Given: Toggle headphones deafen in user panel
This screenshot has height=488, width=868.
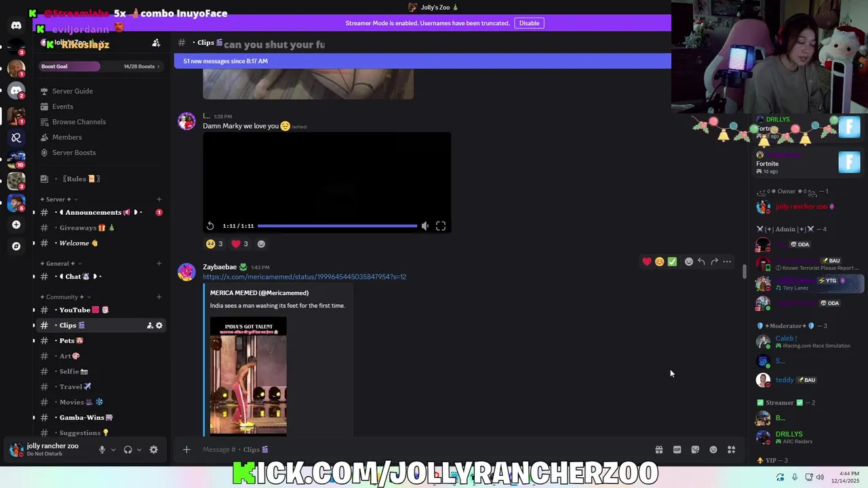Looking at the screenshot, I should (127, 449).
